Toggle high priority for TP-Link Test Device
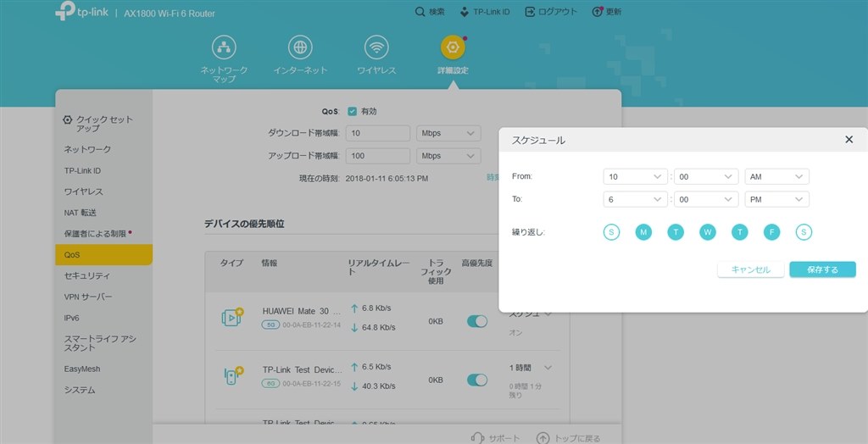The image size is (868, 444). 477,380
